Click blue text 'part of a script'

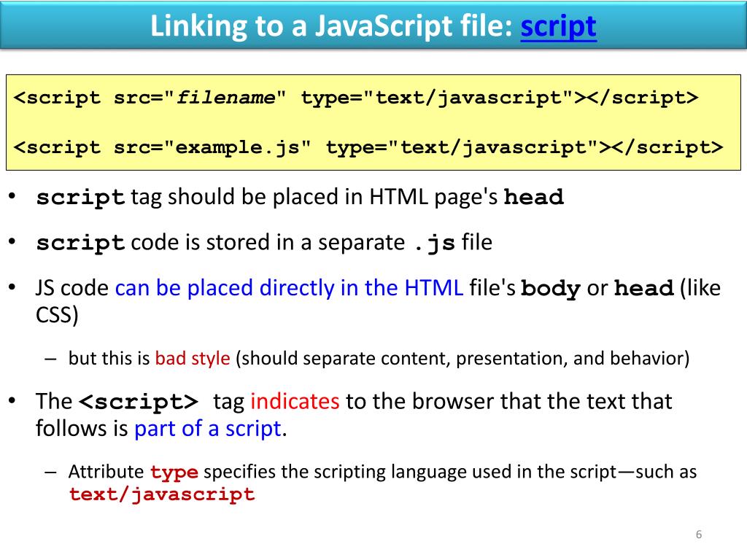208,429
